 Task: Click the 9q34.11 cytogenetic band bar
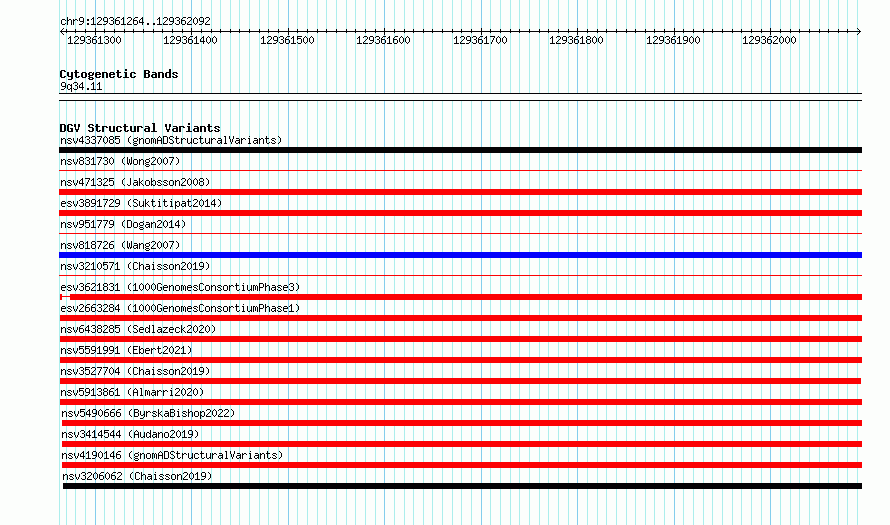click(460, 97)
